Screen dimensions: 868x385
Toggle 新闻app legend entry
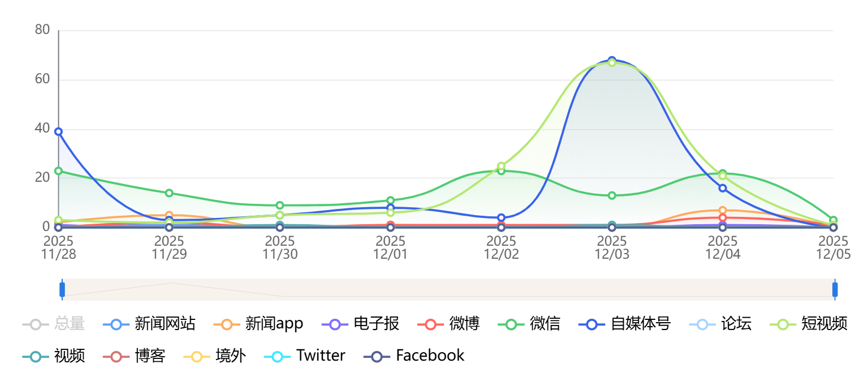pos(259,324)
